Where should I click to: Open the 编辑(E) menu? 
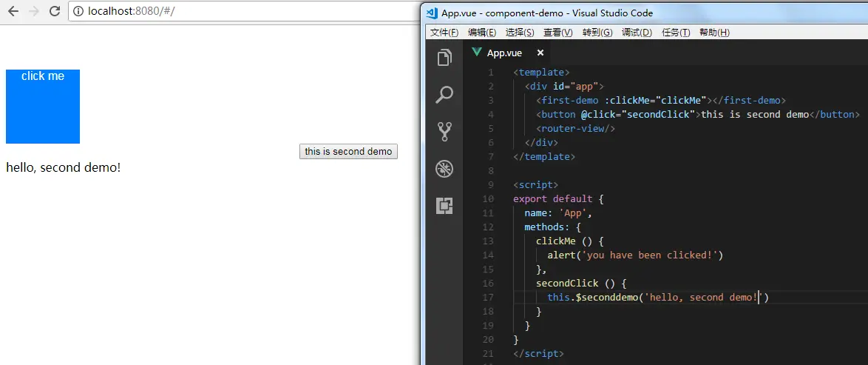tap(482, 33)
